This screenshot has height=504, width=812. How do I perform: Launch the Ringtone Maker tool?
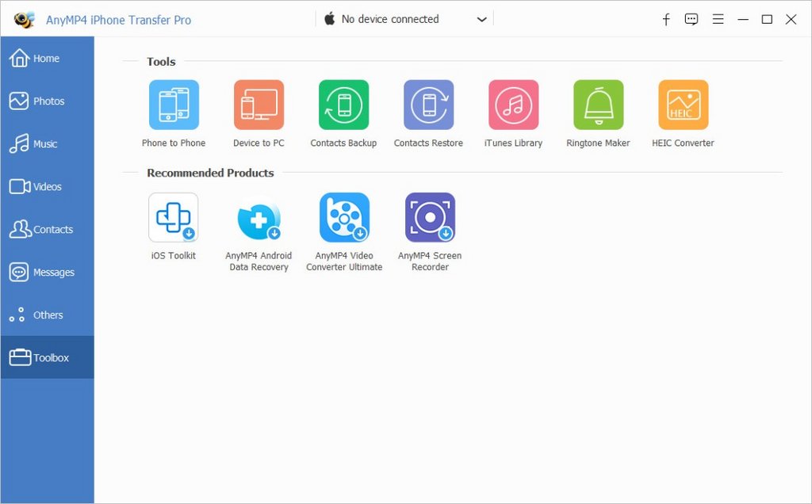[598, 105]
